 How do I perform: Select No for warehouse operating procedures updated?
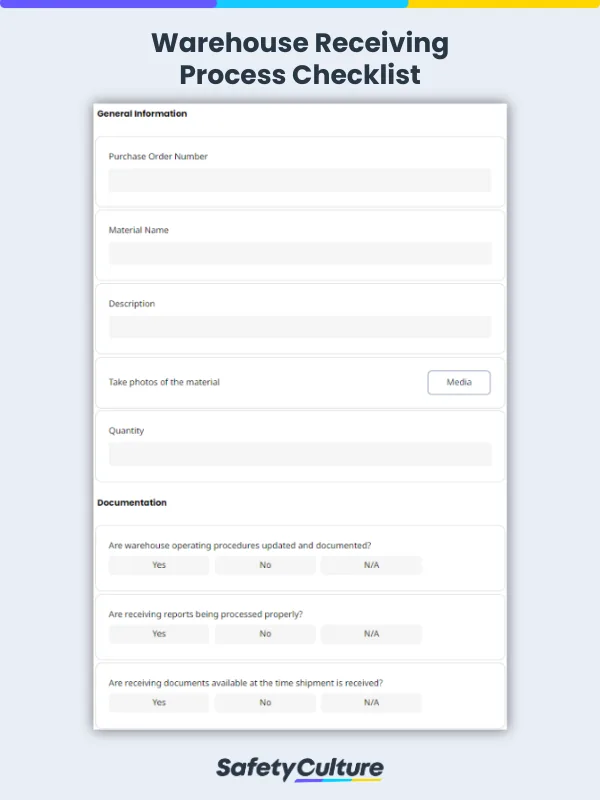(x=265, y=565)
